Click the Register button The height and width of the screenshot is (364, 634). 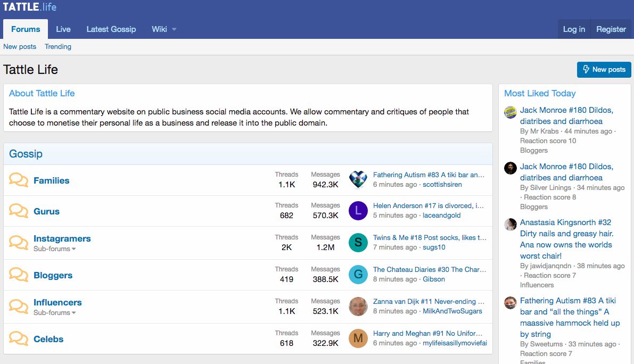click(x=611, y=29)
